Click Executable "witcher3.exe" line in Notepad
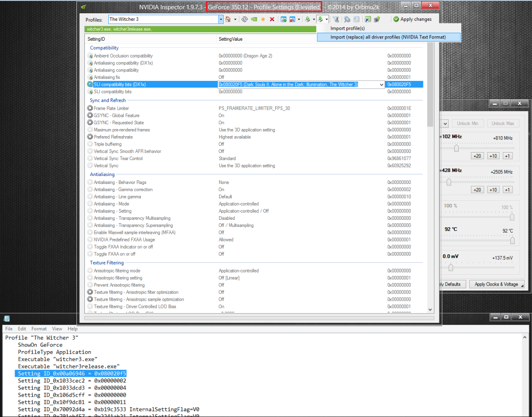This screenshot has height=417, width=532. click(57, 359)
